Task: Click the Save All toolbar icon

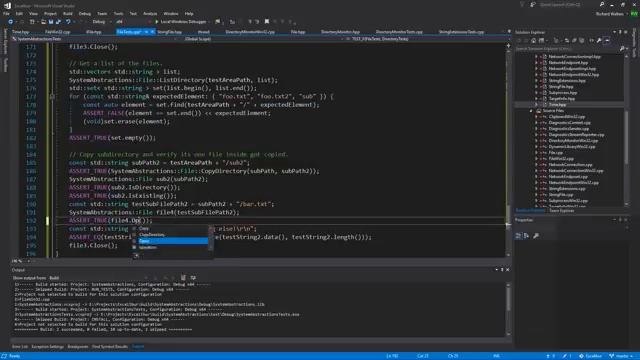Action: pos(58,22)
